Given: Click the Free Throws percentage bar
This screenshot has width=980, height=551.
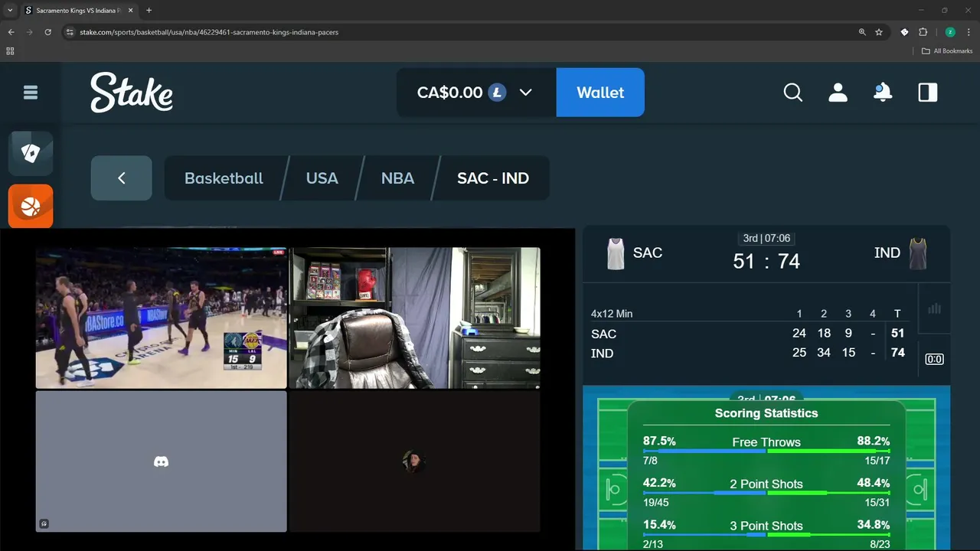Looking at the screenshot, I should 766,452.
